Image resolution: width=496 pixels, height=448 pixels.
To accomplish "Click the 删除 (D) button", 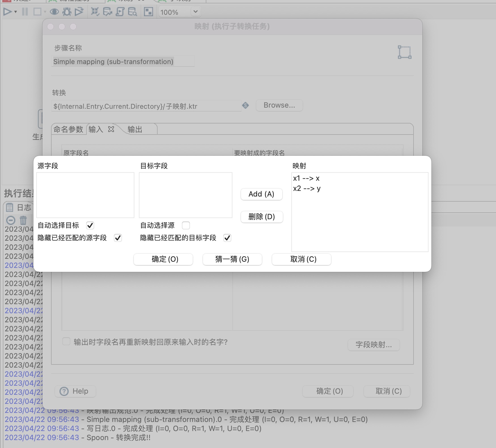I will coord(261,217).
